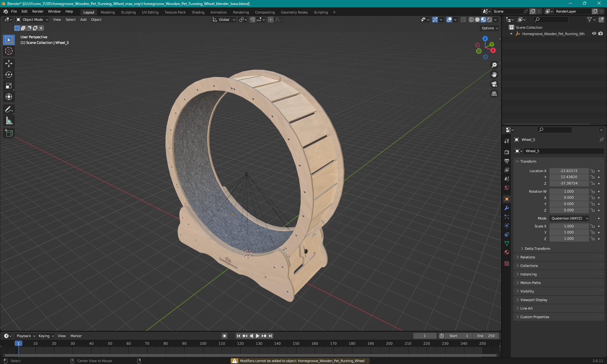Image resolution: width=607 pixels, height=364 pixels.
Task: Open the Particles properties tab
Action: click(x=507, y=217)
